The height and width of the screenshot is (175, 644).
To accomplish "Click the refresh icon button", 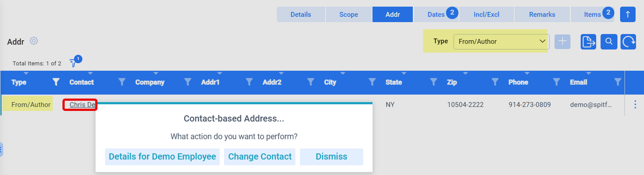I will pyautogui.click(x=628, y=42).
